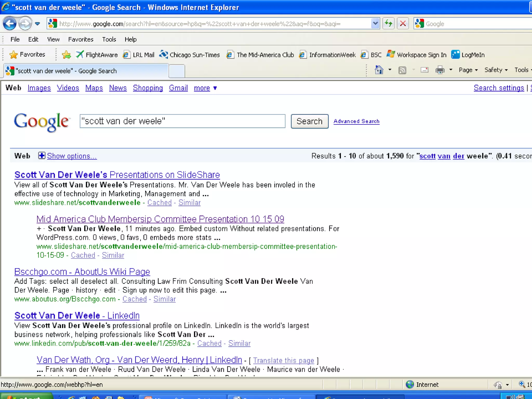The width and height of the screenshot is (532, 399).
Task: Expand Show options plus toggle
Action: [42, 156]
